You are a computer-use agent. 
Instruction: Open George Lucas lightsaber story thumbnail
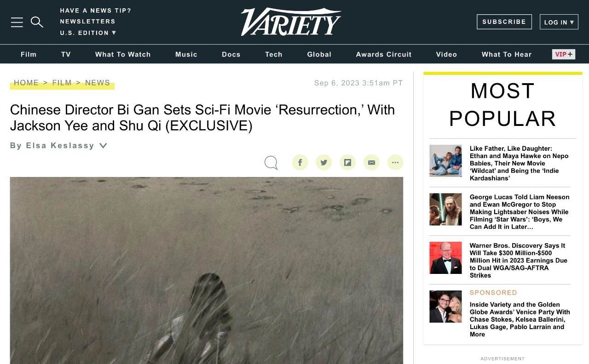pos(445,209)
